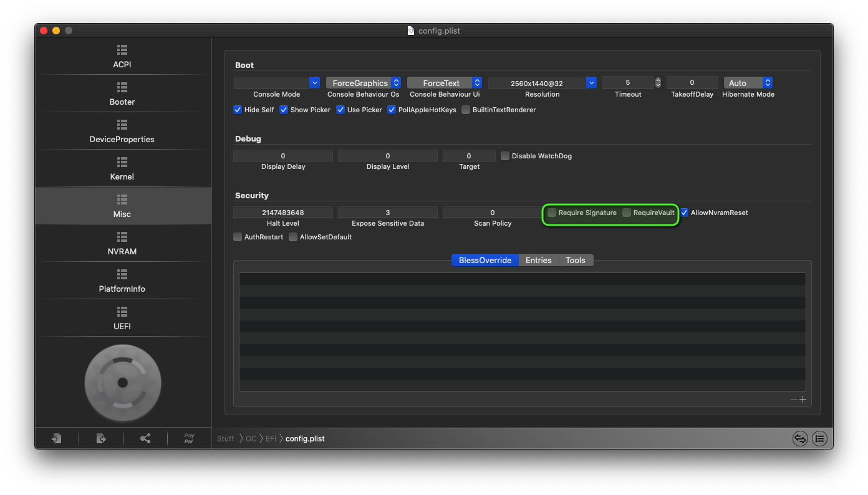Select the Tools tab
Image resolution: width=868 pixels, height=495 pixels.
click(575, 261)
